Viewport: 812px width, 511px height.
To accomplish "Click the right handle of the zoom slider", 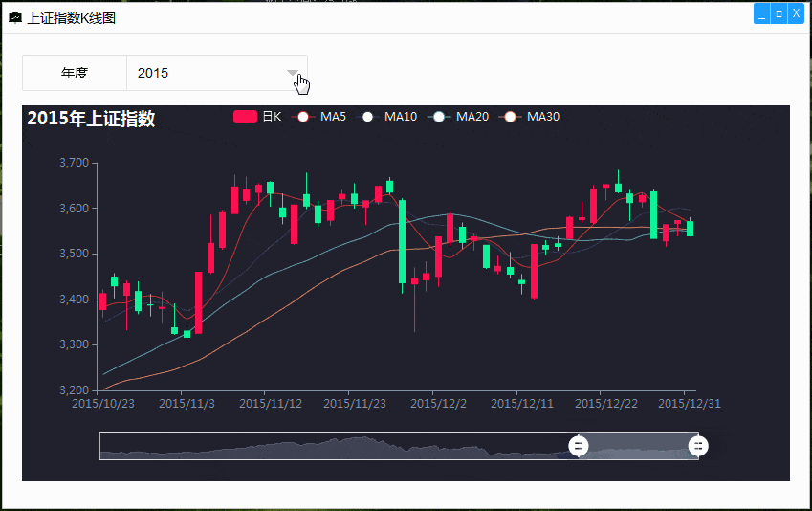I will tap(699, 445).
